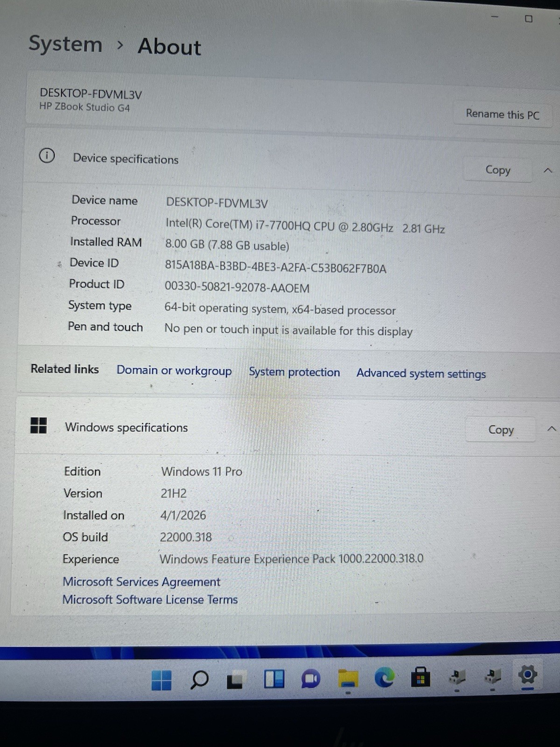Click Version value 21H2

pyautogui.click(x=174, y=493)
